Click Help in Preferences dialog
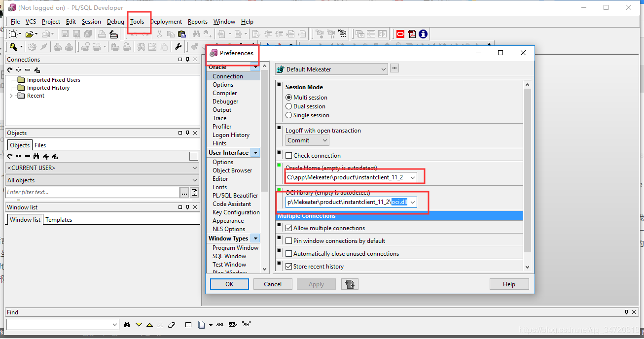644x339 pixels. pyautogui.click(x=509, y=284)
